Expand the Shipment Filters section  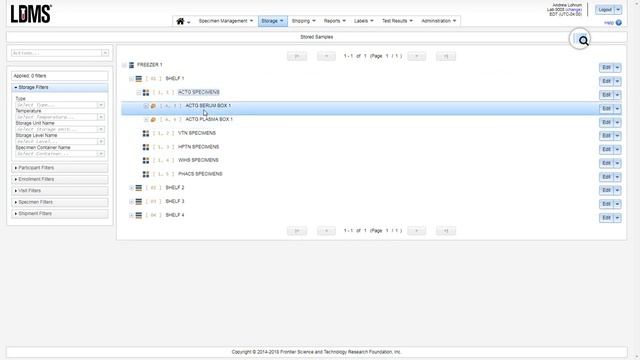(60, 213)
